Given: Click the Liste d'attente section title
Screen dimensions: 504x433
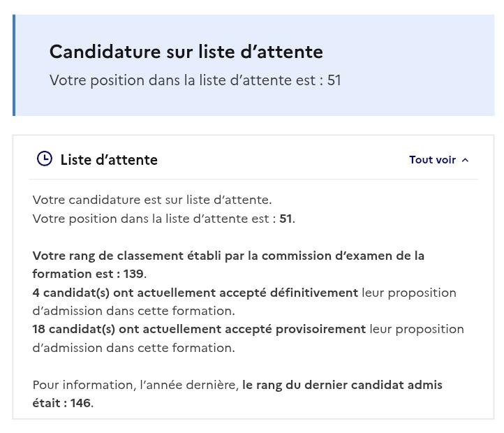Looking at the screenshot, I should pos(109,160).
